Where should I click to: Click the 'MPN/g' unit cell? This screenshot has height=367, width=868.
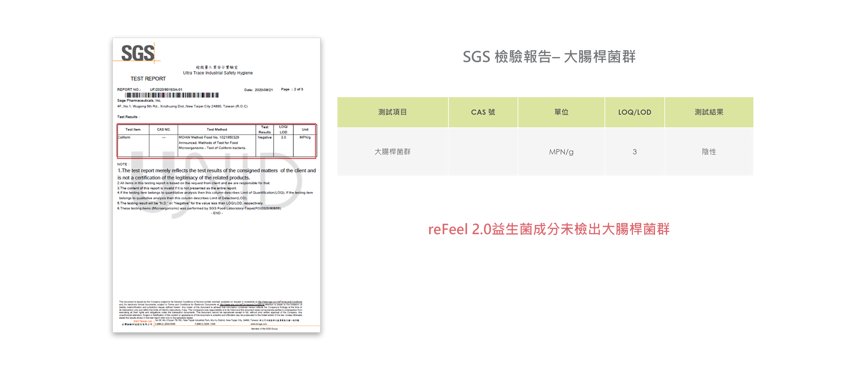[561, 151]
